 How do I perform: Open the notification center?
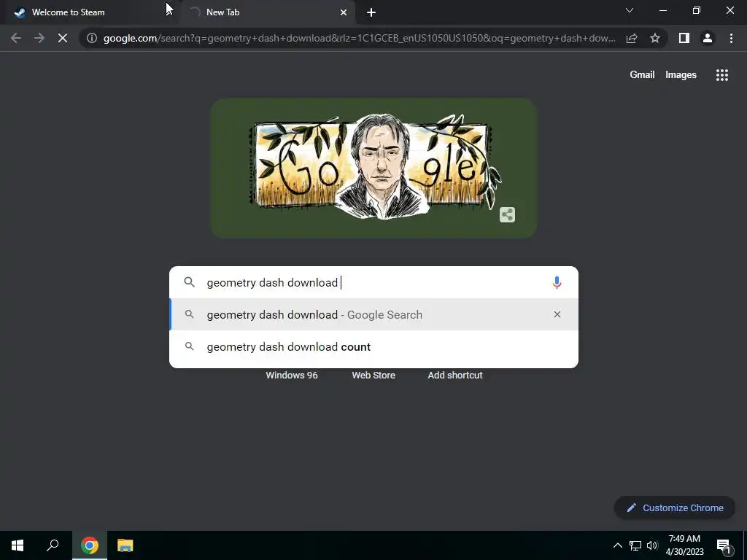pyautogui.click(x=724, y=545)
